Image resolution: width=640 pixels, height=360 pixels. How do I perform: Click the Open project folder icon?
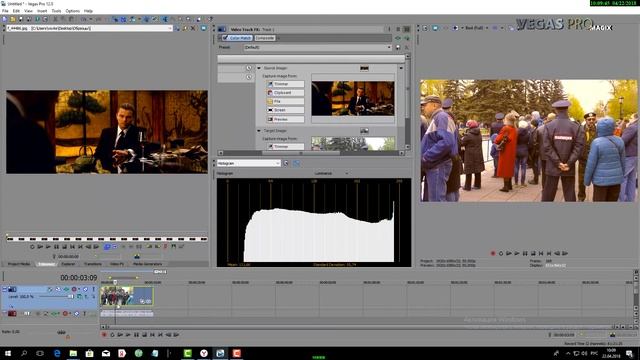(x=13, y=19)
